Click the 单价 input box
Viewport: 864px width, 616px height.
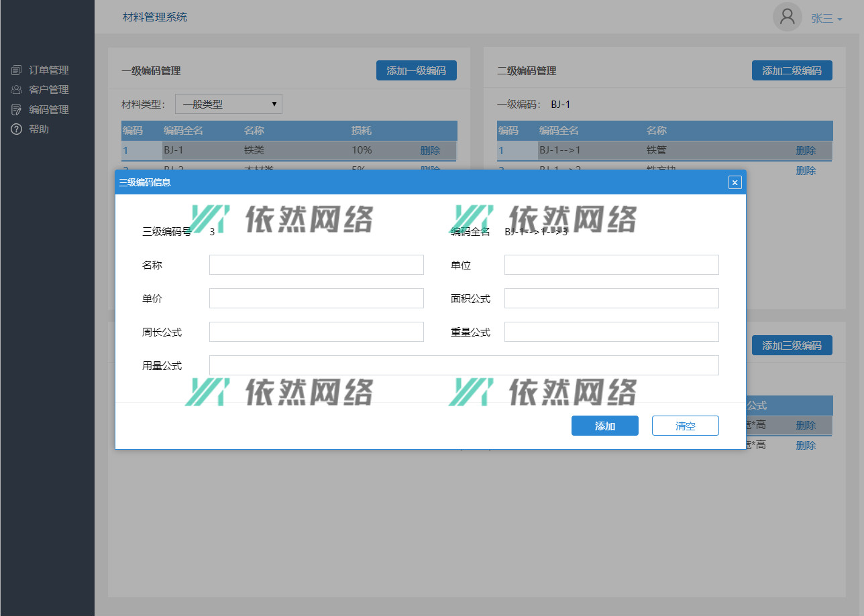pos(316,298)
